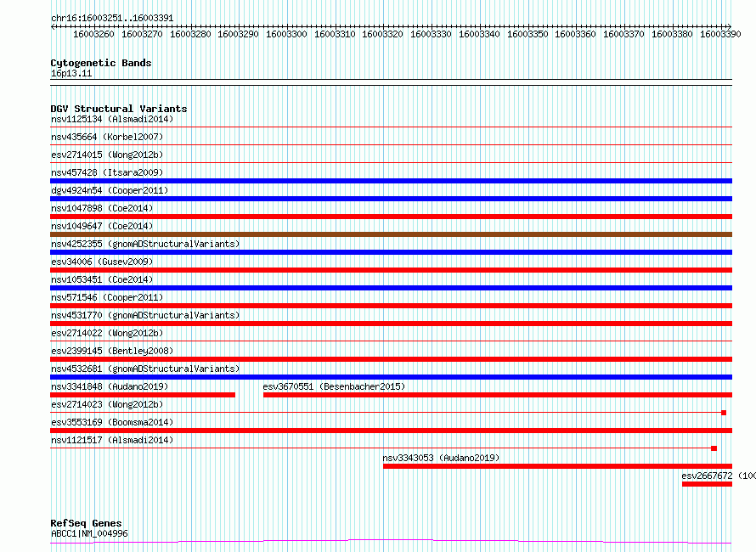Click the esv3553169 (Boomsma2014) label
The height and width of the screenshot is (552, 756).
(112, 422)
